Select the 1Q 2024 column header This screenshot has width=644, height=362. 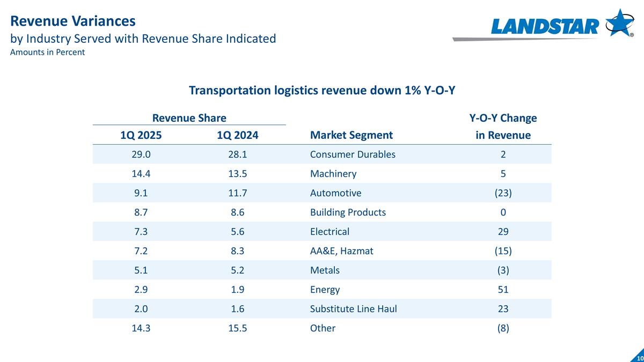tap(237, 135)
